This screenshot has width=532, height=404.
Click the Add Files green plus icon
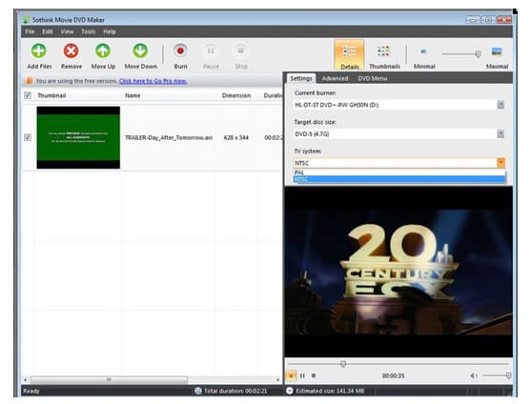click(x=39, y=50)
